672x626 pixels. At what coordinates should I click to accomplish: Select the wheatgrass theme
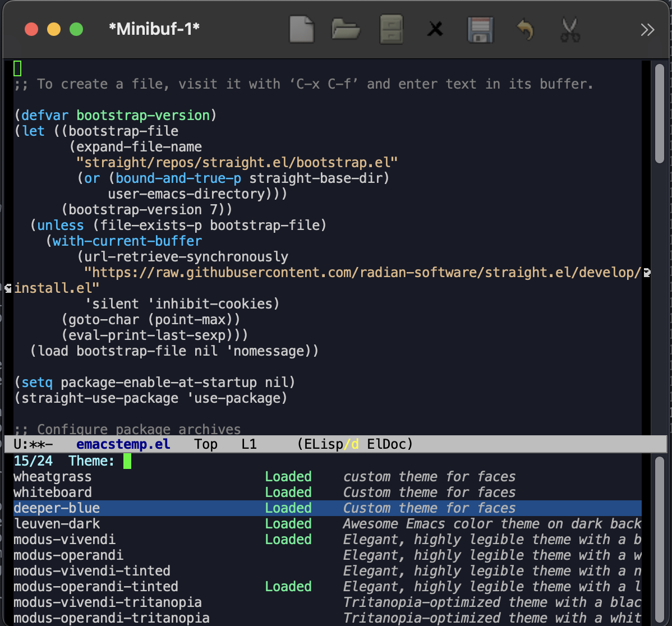pos(53,476)
